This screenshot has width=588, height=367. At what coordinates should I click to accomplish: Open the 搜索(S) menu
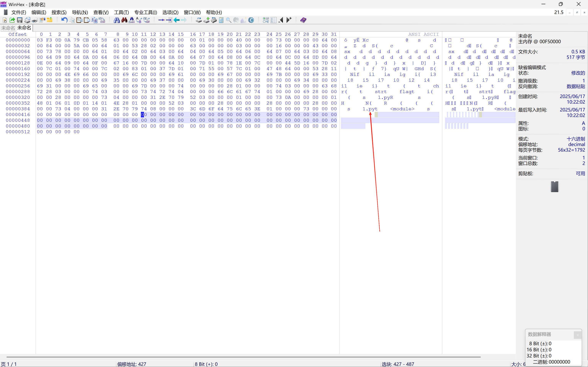tap(59, 12)
